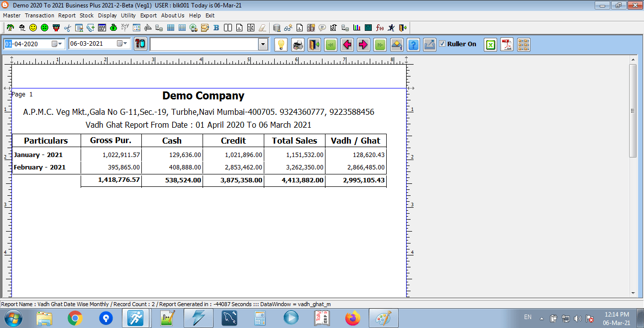
Task: Open the bar chart icon in top toolbar
Action: [357, 28]
